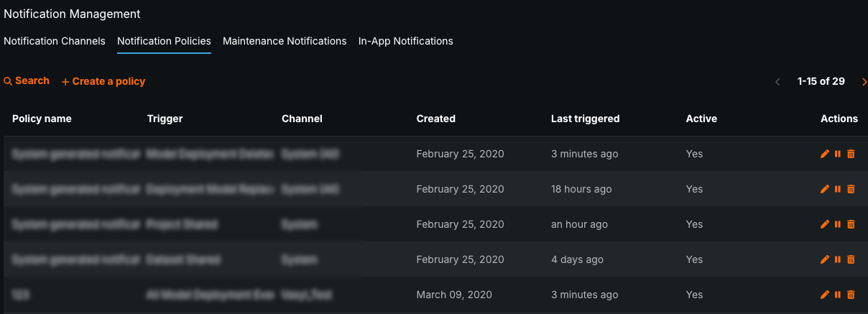Click the Last triggered column header

585,119
